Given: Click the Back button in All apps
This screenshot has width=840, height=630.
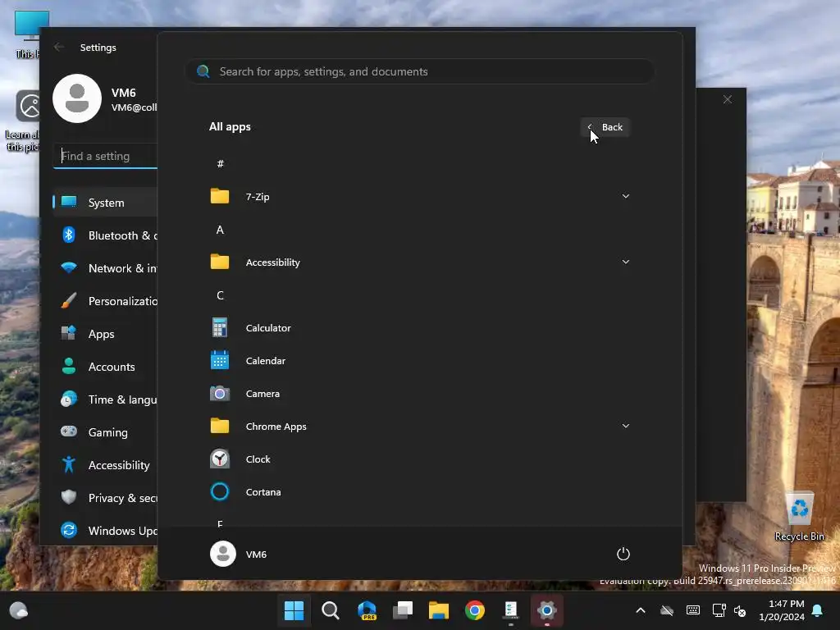Looking at the screenshot, I should [605, 127].
